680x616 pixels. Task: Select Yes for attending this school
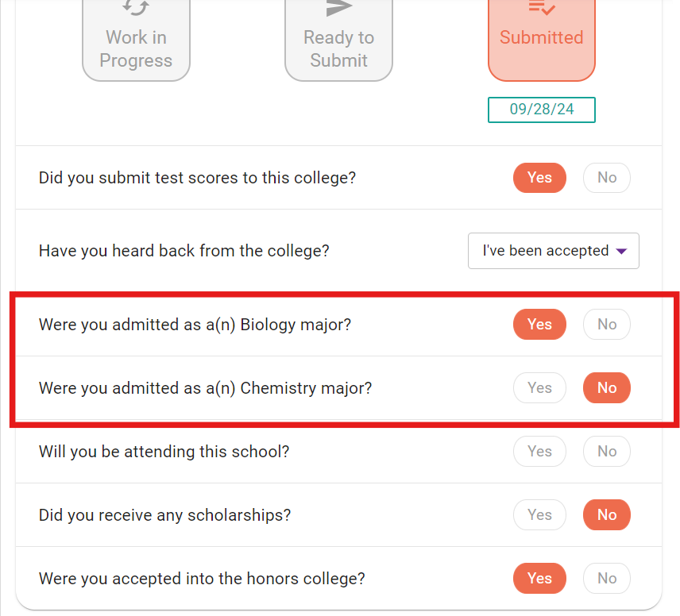[539, 451]
